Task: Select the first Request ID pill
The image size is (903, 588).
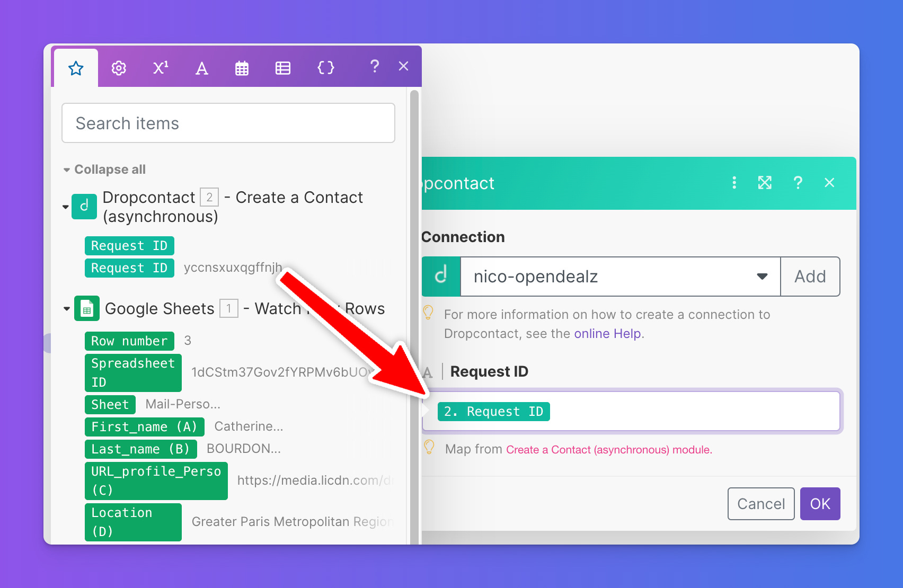Action: pyautogui.click(x=129, y=246)
